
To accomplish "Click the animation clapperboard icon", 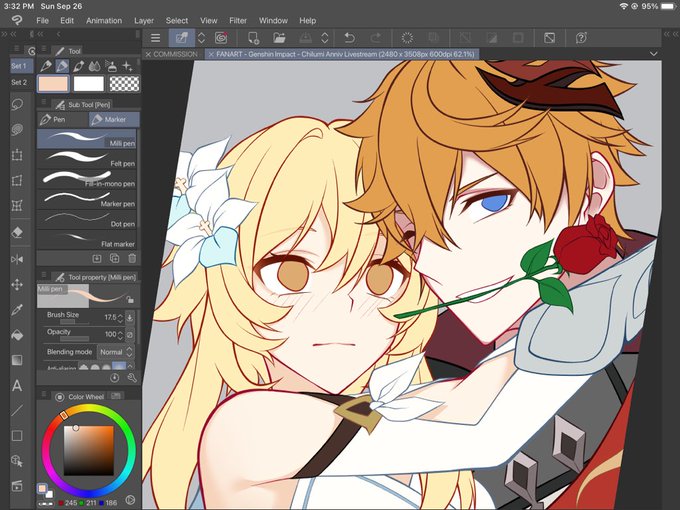I will pyautogui.click(x=17, y=486).
